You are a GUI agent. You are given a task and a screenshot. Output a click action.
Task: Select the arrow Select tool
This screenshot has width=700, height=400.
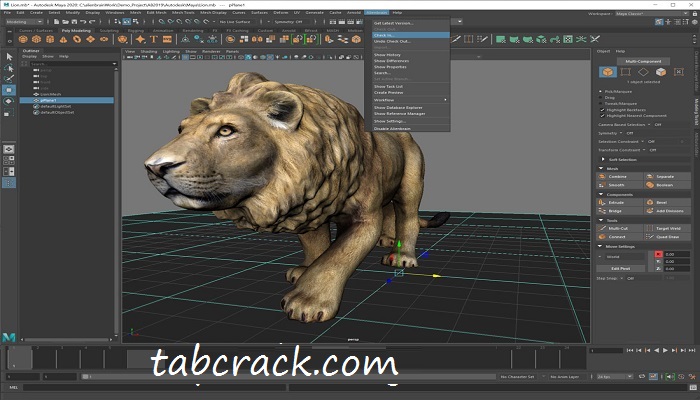pos(9,57)
